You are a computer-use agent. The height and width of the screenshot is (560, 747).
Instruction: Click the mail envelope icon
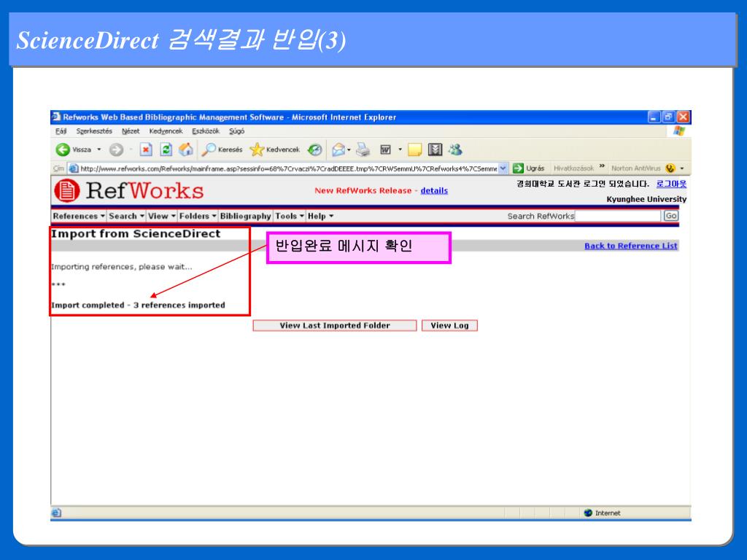click(x=338, y=149)
